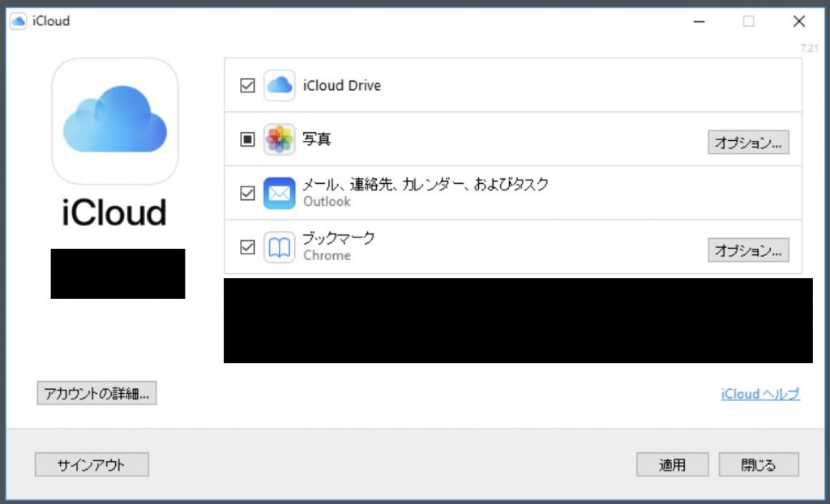The width and height of the screenshot is (830, 504).
Task: Click the iCloud Drive cloud icon
Action: click(280, 85)
